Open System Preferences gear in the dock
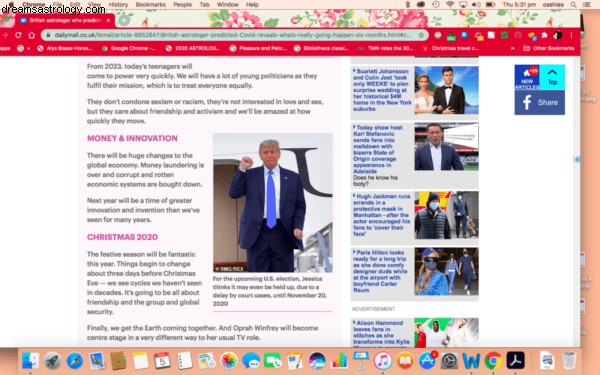 [449, 361]
